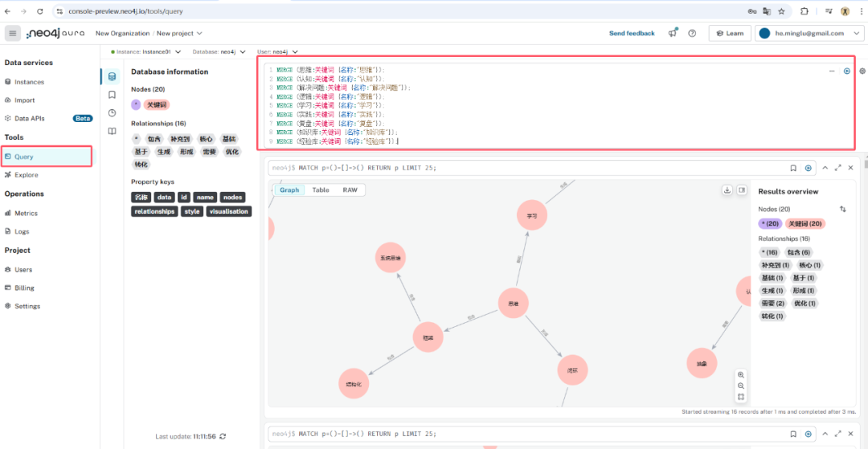Swap node list sort order in Results overview

(843, 209)
